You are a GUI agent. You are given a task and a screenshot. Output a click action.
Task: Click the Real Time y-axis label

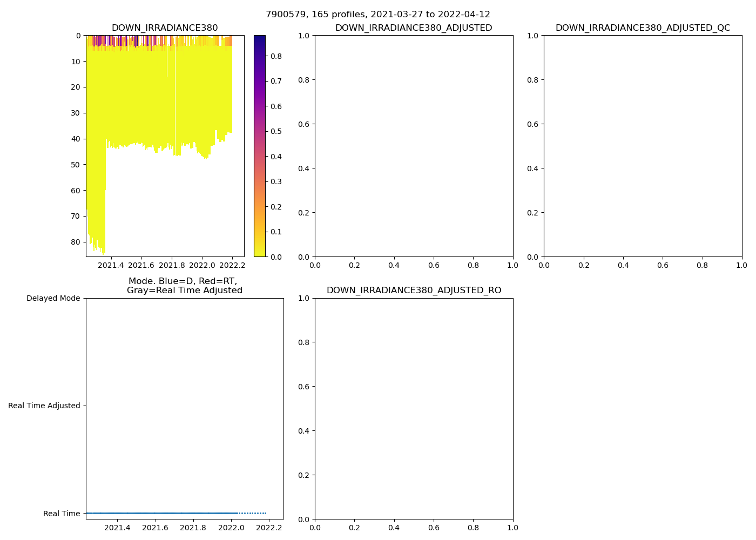tap(62, 514)
